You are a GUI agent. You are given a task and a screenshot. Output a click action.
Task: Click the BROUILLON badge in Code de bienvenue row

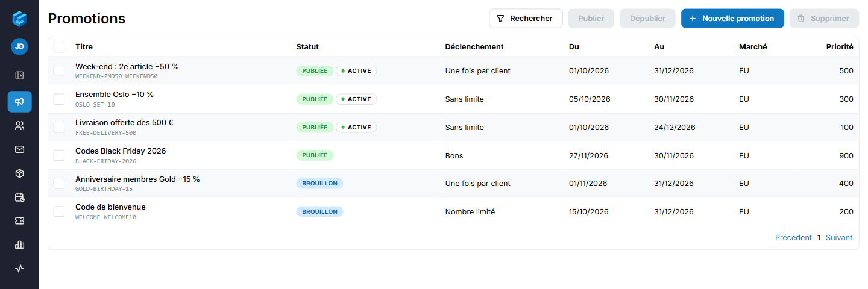(319, 211)
